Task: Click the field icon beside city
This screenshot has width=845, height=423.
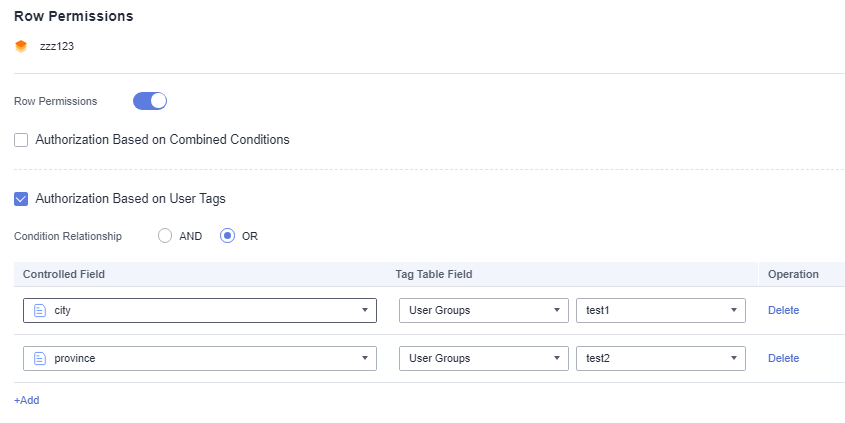Action: (x=40, y=310)
